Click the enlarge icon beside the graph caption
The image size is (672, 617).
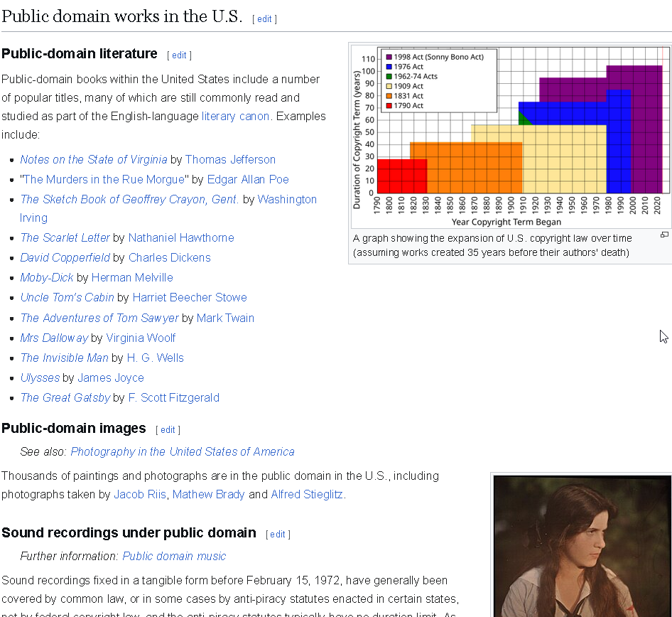664,235
